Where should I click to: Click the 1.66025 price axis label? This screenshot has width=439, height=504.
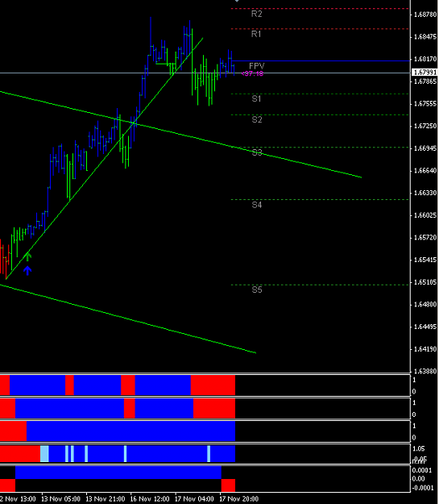click(x=425, y=215)
